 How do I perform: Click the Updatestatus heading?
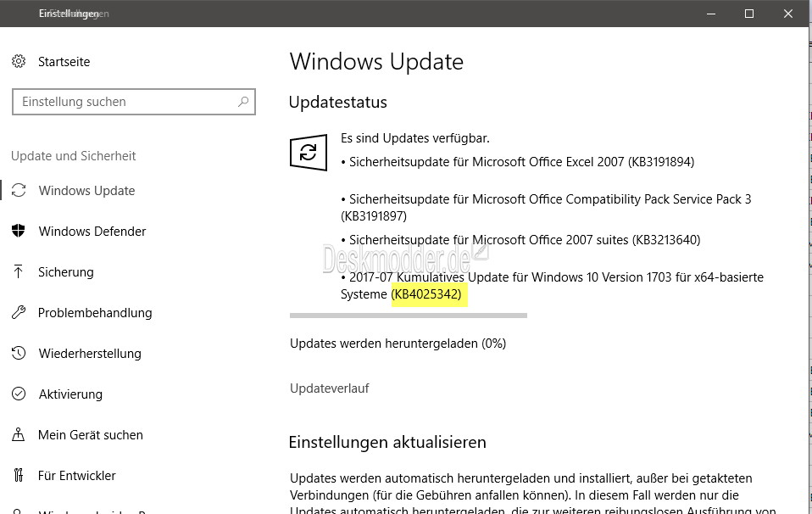click(x=337, y=102)
